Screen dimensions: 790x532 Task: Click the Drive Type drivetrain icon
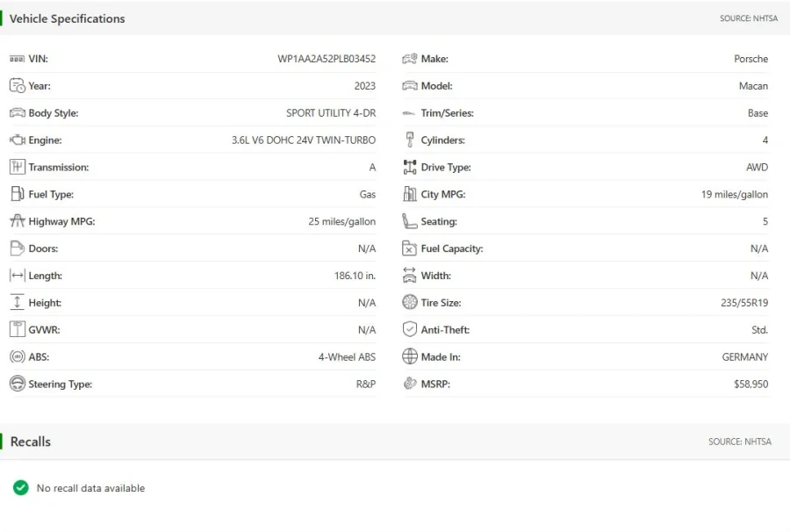(x=410, y=167)
